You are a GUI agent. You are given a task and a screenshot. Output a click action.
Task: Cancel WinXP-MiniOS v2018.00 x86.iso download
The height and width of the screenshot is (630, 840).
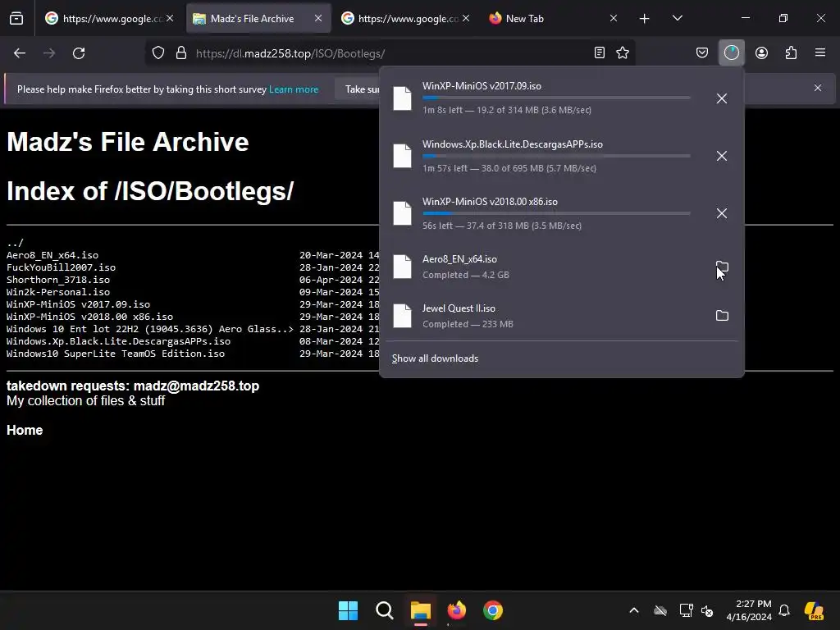(x=722, y=213)
